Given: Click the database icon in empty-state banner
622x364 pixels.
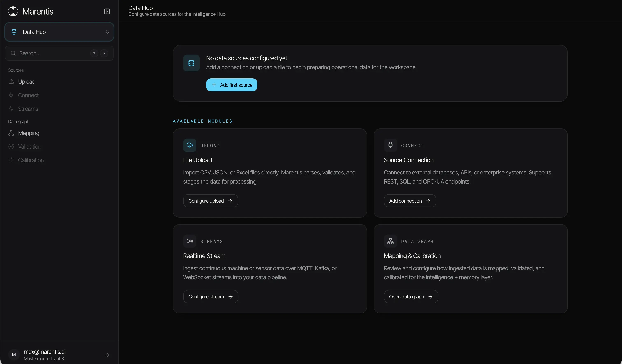Looking at the screenshot, I should (191, 63).
